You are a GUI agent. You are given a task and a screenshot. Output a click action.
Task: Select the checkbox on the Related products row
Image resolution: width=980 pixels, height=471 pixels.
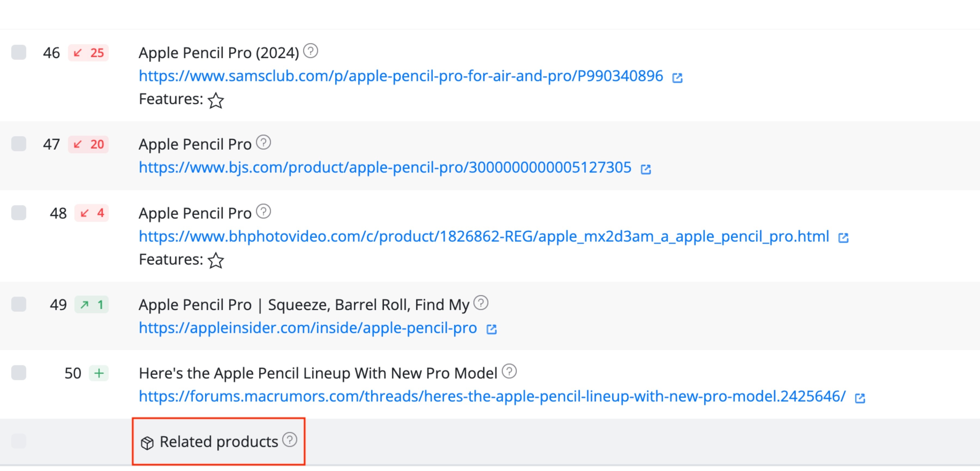point(19,441)
